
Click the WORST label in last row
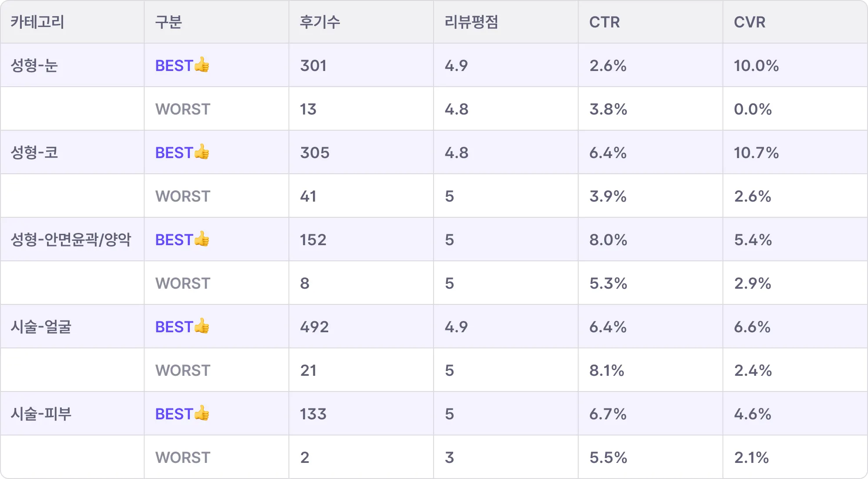[x=183, y=457]
